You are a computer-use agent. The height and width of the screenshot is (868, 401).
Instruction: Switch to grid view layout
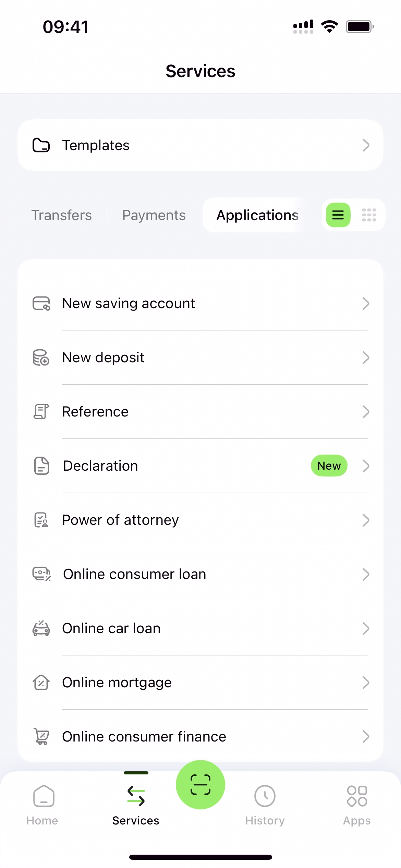(x=369, y=215)
